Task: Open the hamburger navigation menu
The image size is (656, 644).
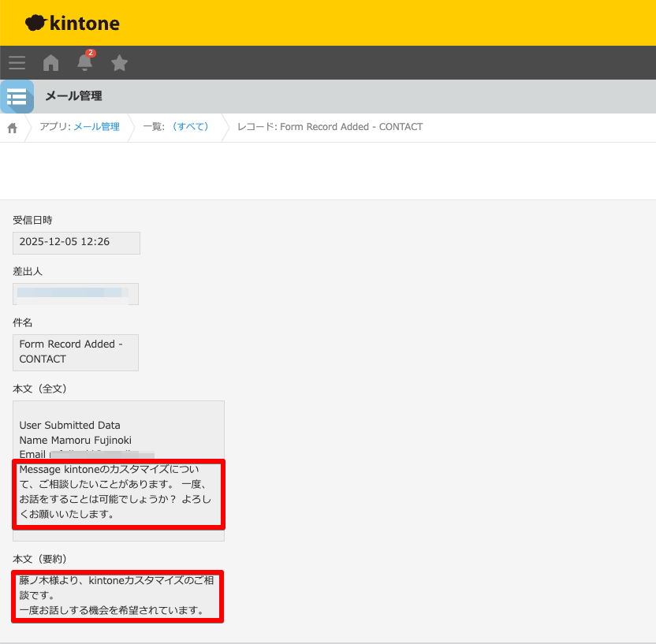Action: [x=17, y=62]
